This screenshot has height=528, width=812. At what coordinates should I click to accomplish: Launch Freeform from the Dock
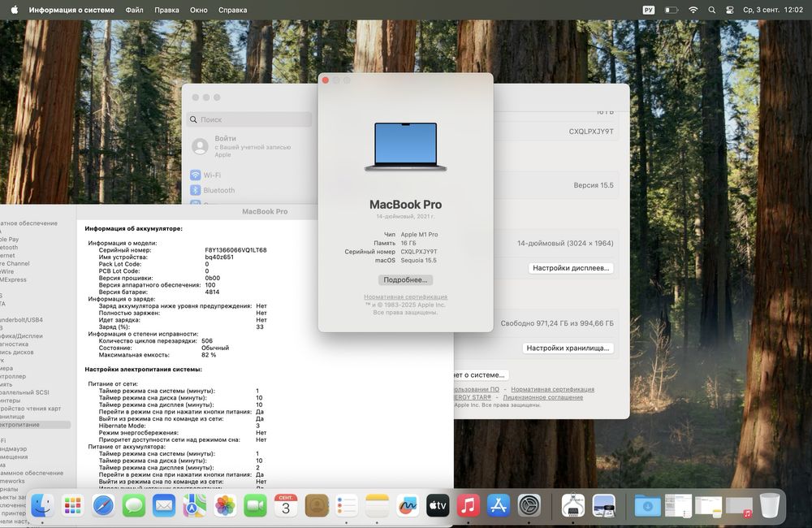[x=408, y=505]
